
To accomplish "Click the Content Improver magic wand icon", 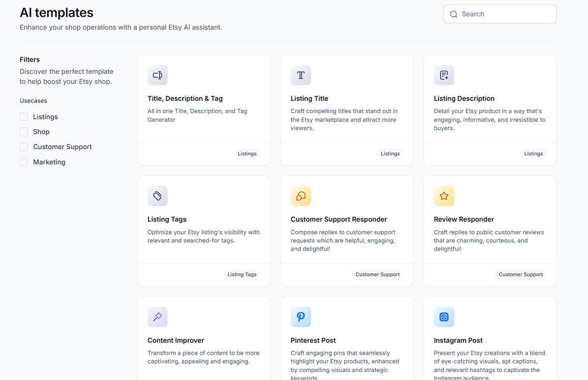I will tap(157, 317).
